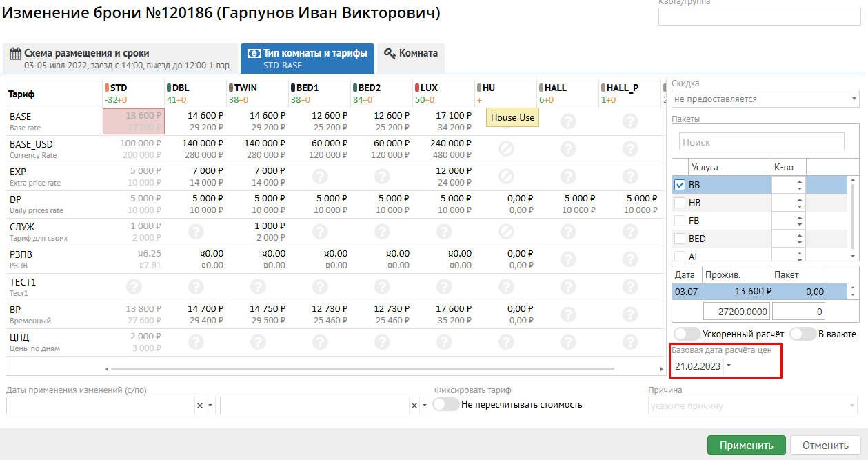Click the Отменить button
868x460 pixels.
click(825, 445)
